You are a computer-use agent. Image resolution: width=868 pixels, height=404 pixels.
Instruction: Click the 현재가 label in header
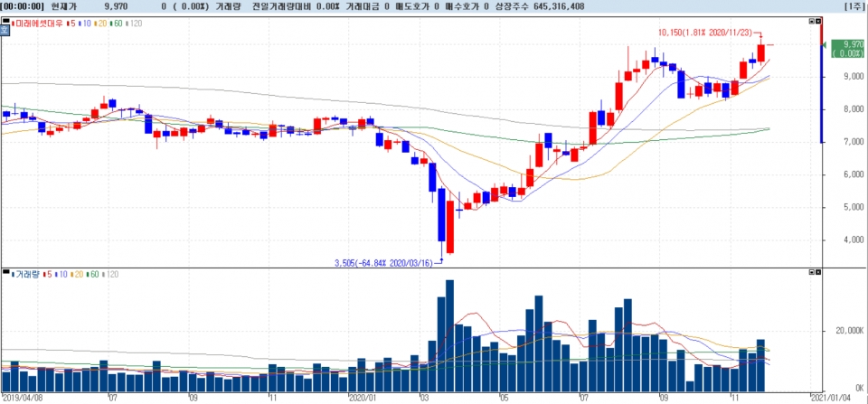click(62, 6)
